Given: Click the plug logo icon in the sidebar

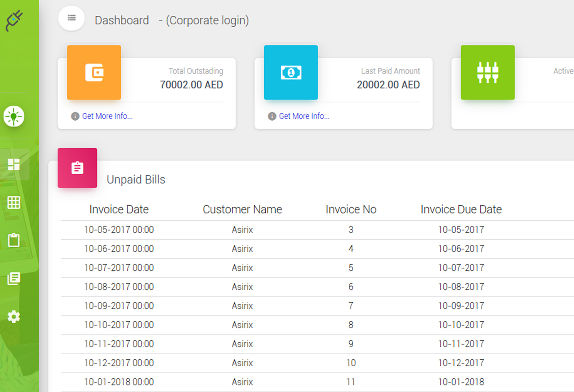Looking at the screenshot, I should tap(14, 21).
